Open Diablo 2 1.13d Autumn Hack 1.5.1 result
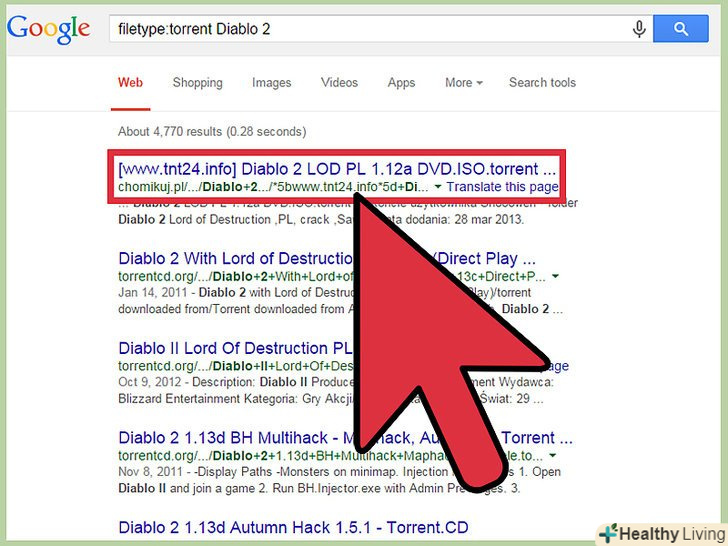Screen dimensions: 728x546 point(293,528)
